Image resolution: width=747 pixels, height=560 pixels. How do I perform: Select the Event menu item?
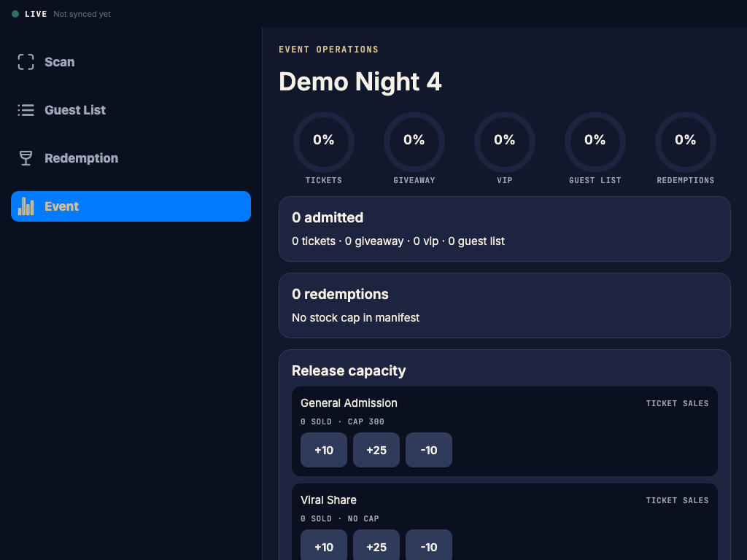tap(131, 206)
